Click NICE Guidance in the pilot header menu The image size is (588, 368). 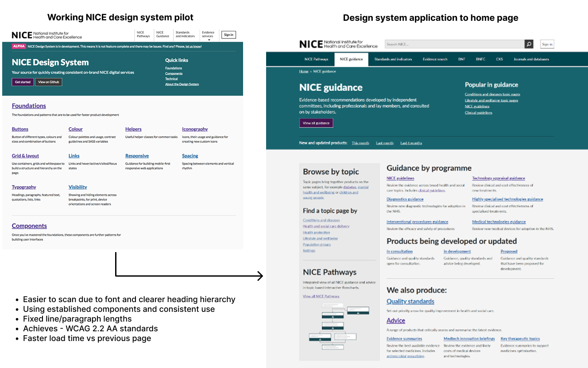tap(162, 34)
